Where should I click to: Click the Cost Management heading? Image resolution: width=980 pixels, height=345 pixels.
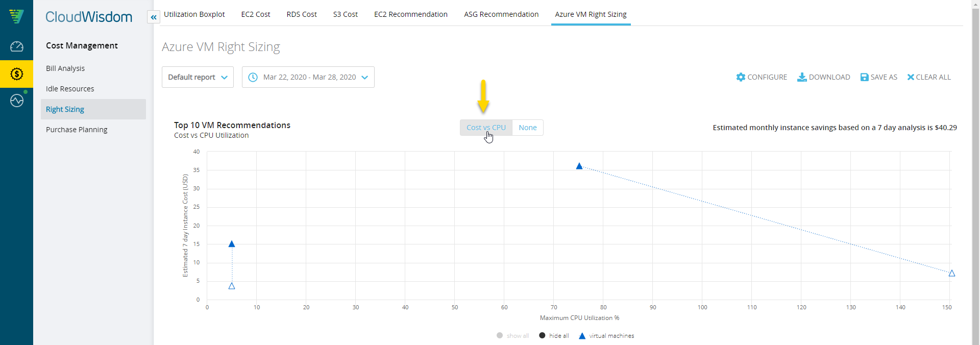tap(82, 45)
